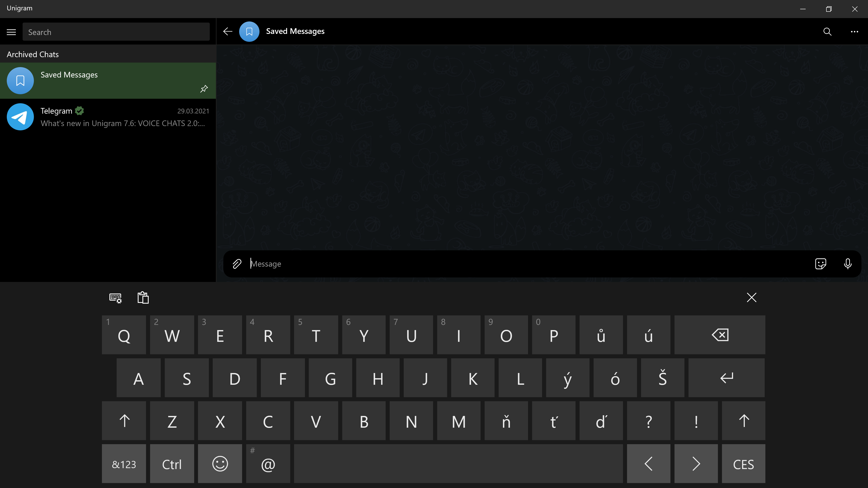Open the emoji layout key
868x488 pixels.
point(220,464)
